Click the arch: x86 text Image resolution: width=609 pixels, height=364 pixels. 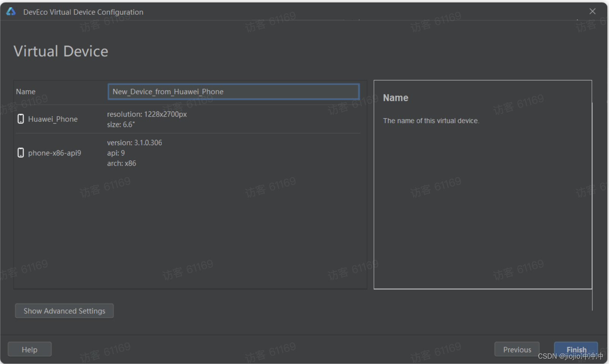pyautogui.click(x=122, y=163)
